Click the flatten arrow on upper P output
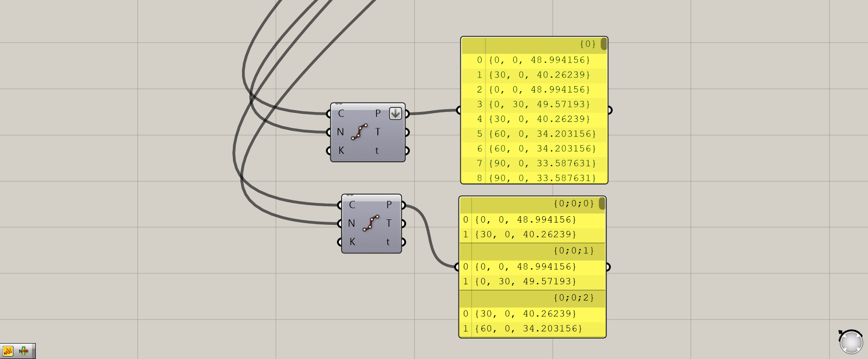Viewport: 868px width, 359px height. click(395, 113)
